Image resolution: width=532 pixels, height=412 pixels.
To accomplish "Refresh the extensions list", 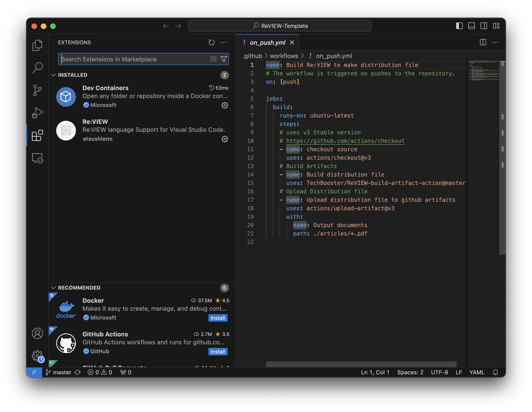I will (211, 42).
